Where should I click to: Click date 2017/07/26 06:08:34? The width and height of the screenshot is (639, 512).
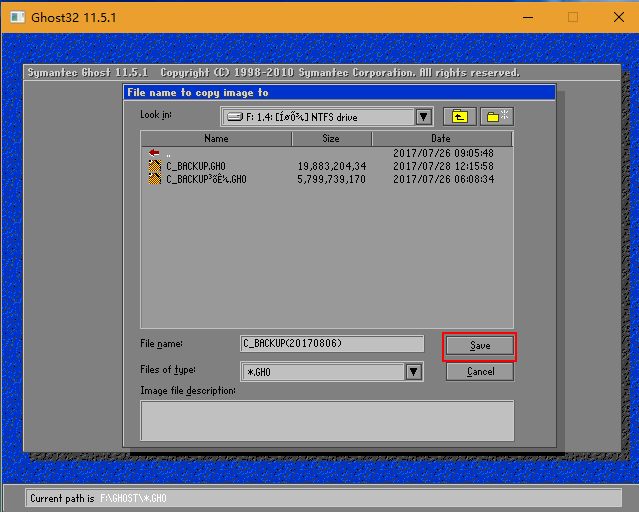[443, 179]
